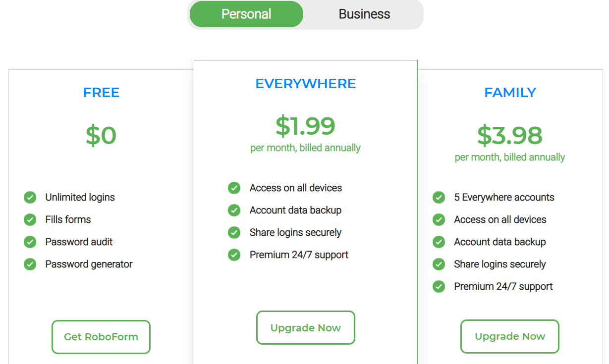Click the $3.98 price text
609x364 pixels.
click(x=510, y=135)
